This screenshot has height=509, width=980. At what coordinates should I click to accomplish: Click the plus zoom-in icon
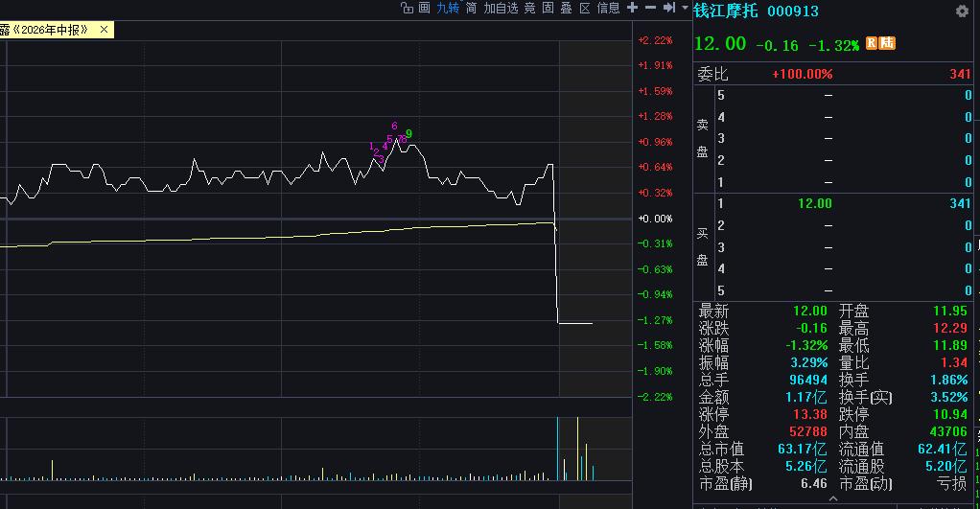(633, 8)
